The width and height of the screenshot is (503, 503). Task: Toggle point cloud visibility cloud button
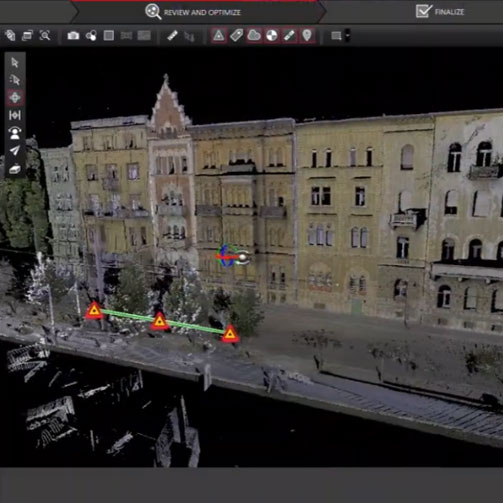pyautogui.click(x=254, y=35)
